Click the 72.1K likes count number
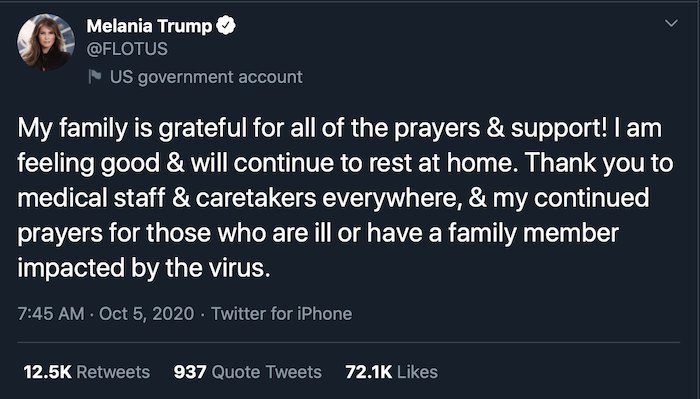Viewport: 700px width, 399px height. pyautogui.click(x=369, y=372)
